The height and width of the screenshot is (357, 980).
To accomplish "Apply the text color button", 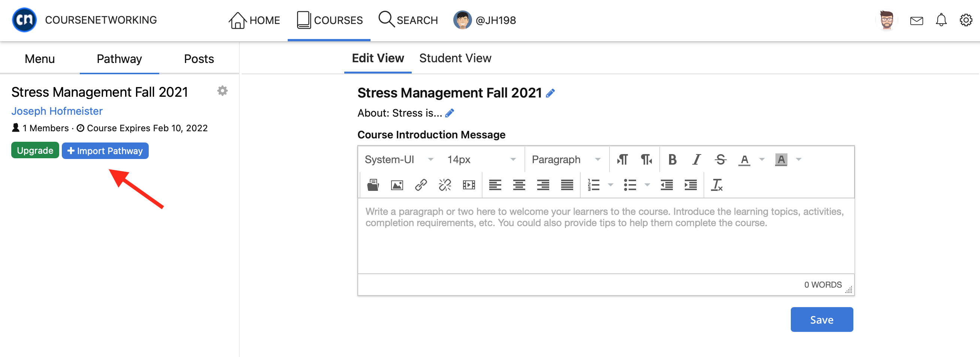I will pyautogui.click(x=744, y=159).
